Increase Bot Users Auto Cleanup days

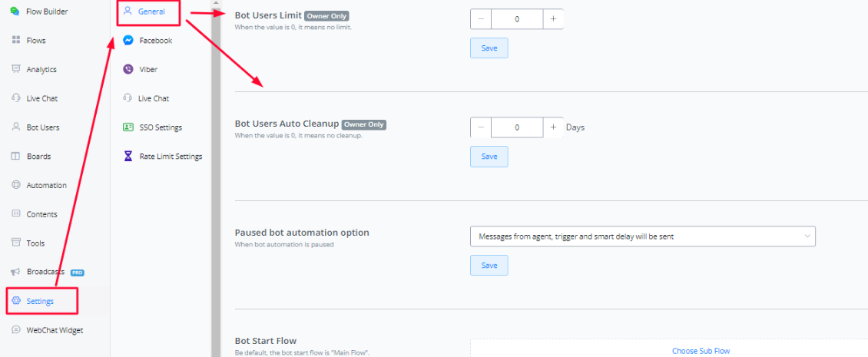click(x=553, y=127)
